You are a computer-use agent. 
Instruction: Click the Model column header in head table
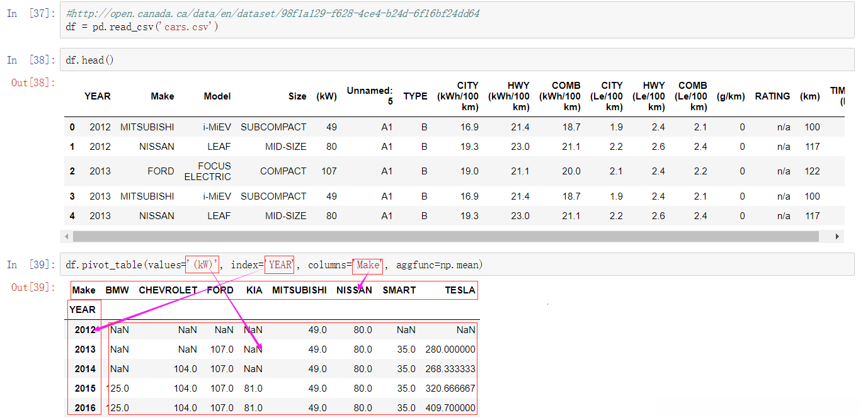click(x=217, y=96)
